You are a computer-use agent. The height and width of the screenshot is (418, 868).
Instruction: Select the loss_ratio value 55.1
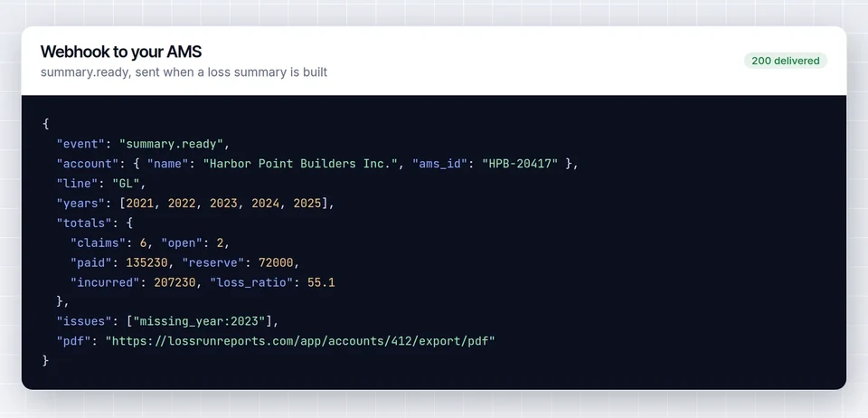point(321,282)
